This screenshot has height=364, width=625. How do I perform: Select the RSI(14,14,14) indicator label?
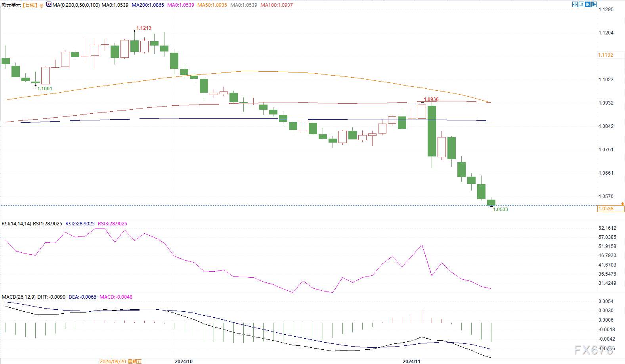pyautogui.click(x=16, y=224)
